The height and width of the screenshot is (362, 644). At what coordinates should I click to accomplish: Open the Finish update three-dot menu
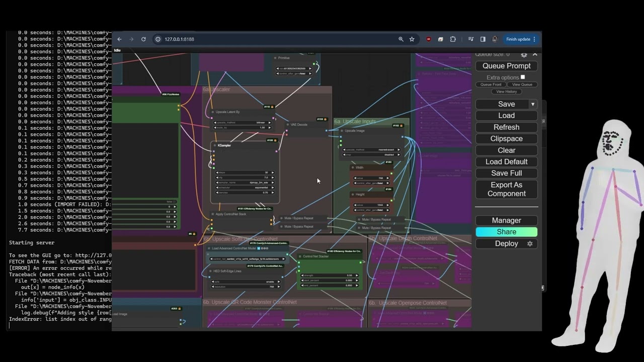534,39
